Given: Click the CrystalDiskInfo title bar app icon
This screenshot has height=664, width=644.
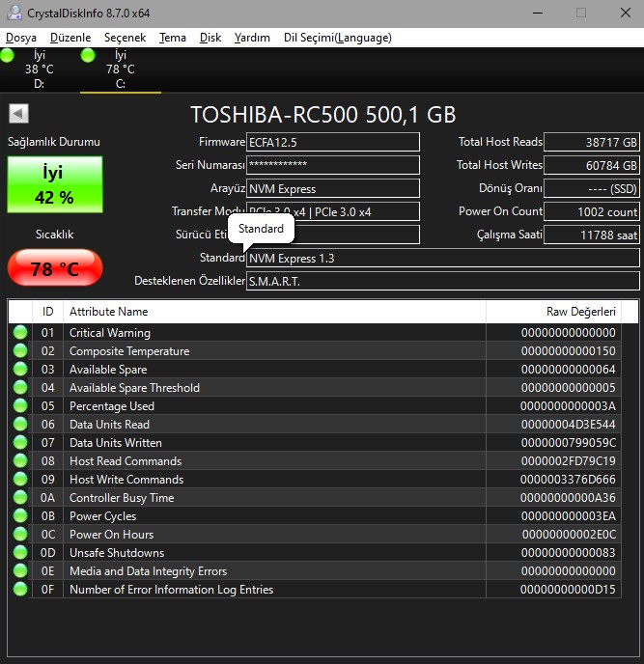Looking at the screenshot, I should click(14, 13).
